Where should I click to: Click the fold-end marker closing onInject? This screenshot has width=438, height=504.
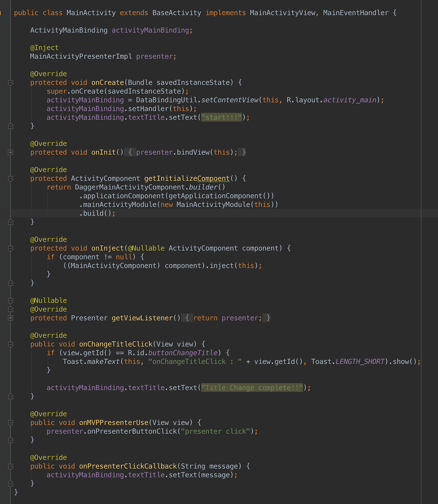[11, 283]
